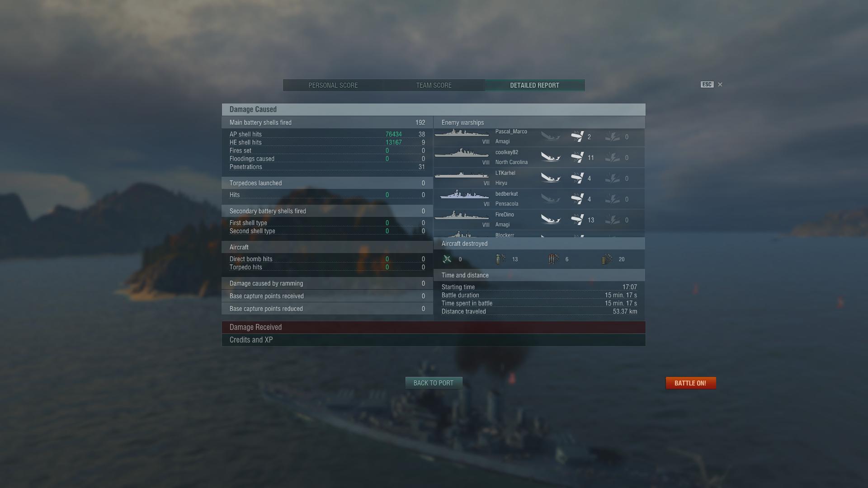Click the fighter aircraft destroyed icon

(447, 259)
